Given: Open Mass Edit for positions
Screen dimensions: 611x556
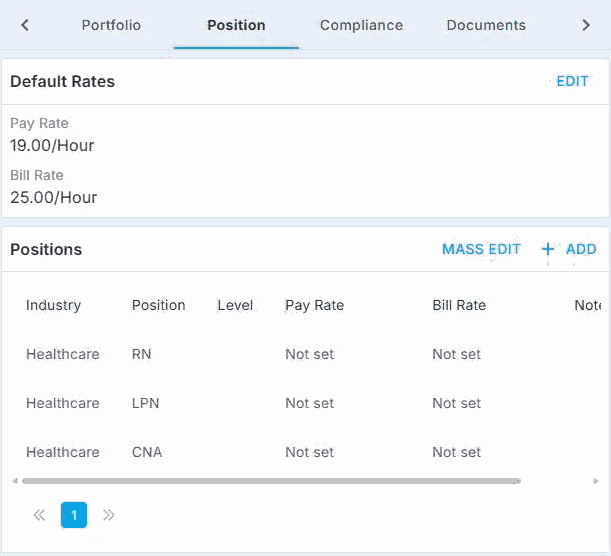Looking at the screenshot, I should tap(481, 249).
